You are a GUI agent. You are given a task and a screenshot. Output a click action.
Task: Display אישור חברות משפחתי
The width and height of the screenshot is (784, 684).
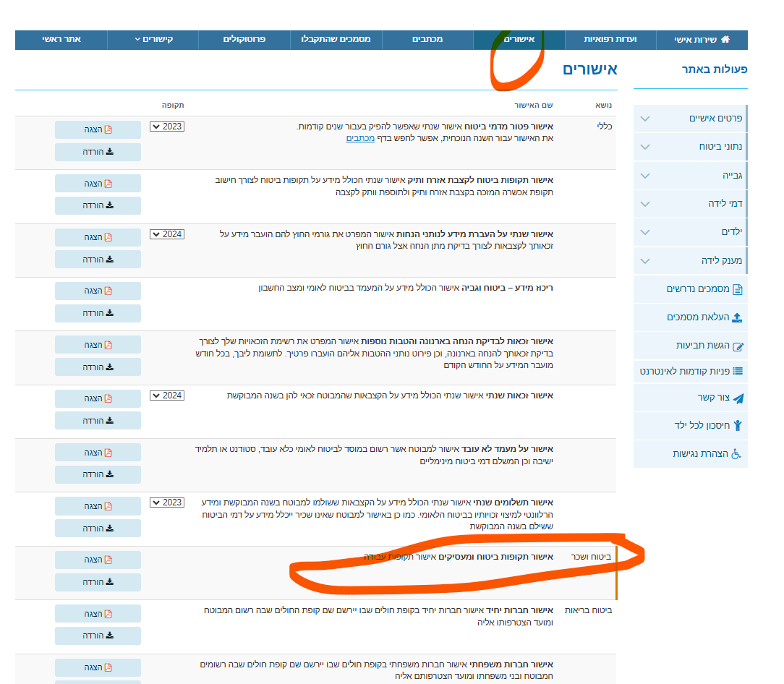coord(98,667)
